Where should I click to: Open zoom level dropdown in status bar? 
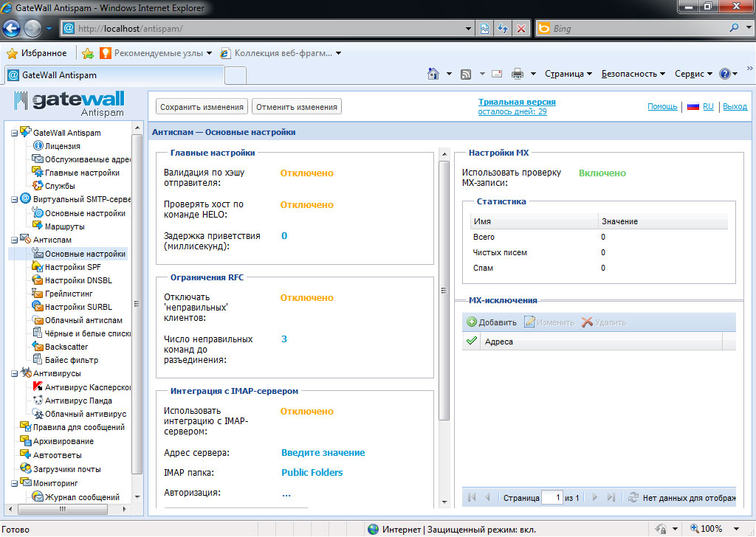pos(736,529)
